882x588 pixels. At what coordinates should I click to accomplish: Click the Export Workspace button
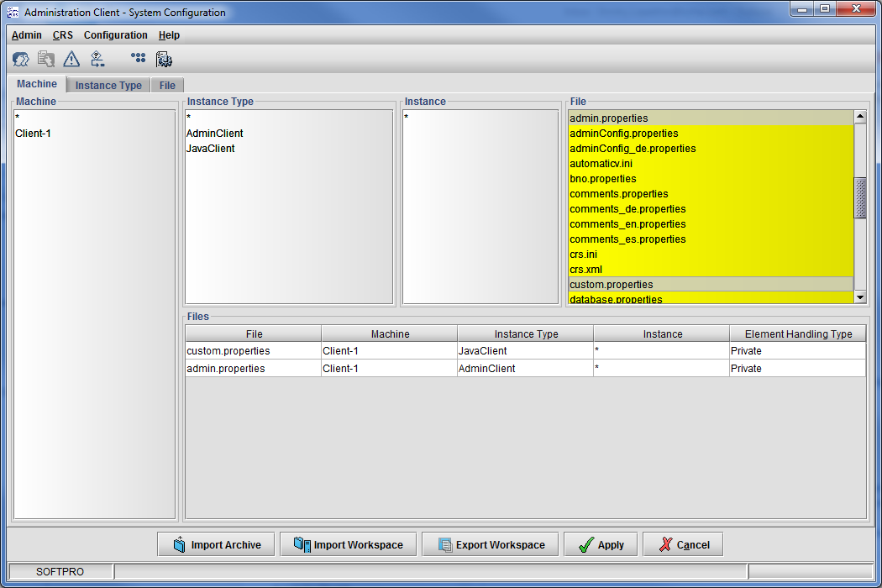(x=490, y=544)
